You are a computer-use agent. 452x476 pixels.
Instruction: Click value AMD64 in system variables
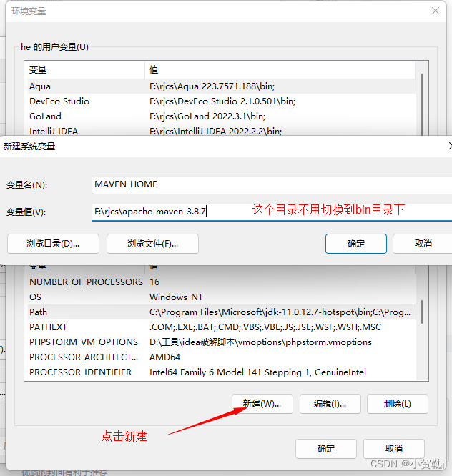coord(164,357)
